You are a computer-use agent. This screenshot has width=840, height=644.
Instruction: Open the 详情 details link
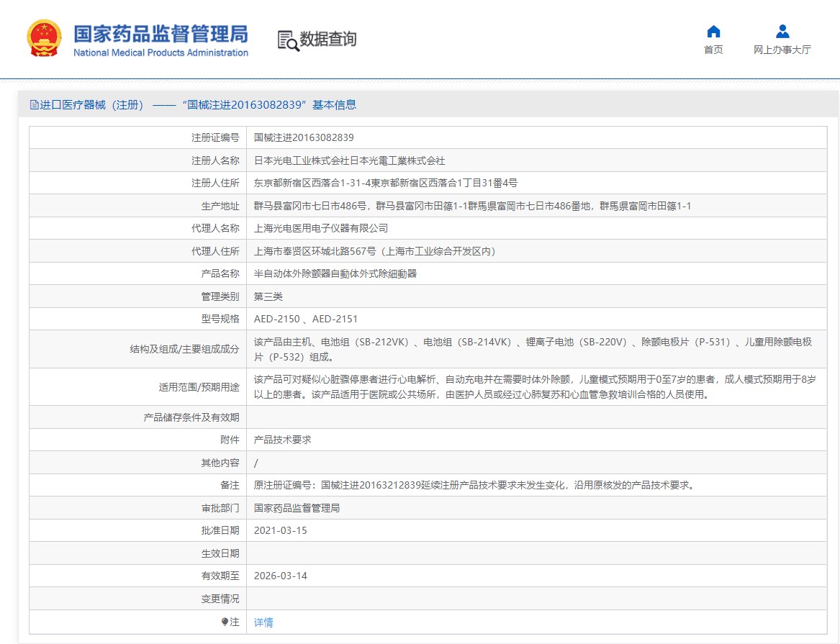[263, 622]
